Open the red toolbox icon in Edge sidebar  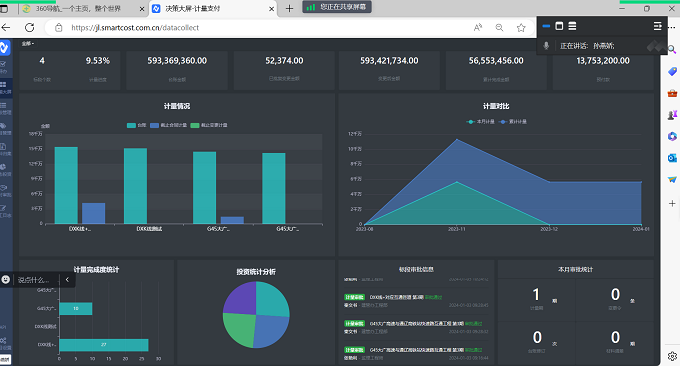672,93
